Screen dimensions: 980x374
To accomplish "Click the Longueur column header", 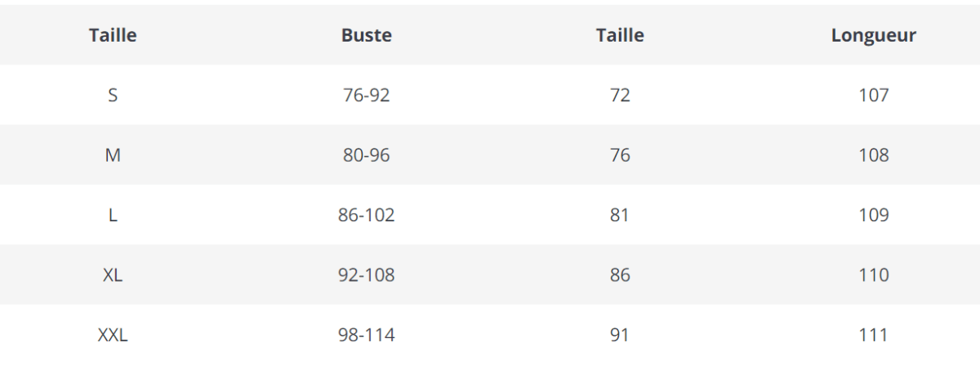I will tap(873, 35).
